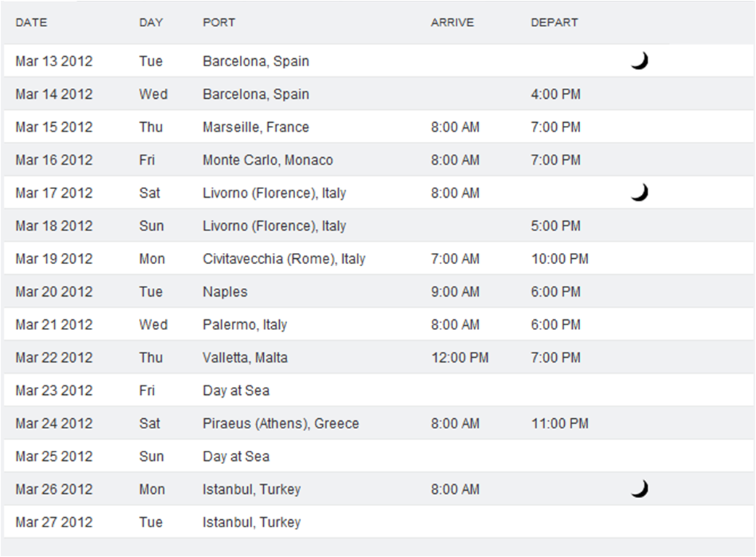Select the PORT column header
The height and width of the screenshot is (557, 756).
tap(219, 23)
